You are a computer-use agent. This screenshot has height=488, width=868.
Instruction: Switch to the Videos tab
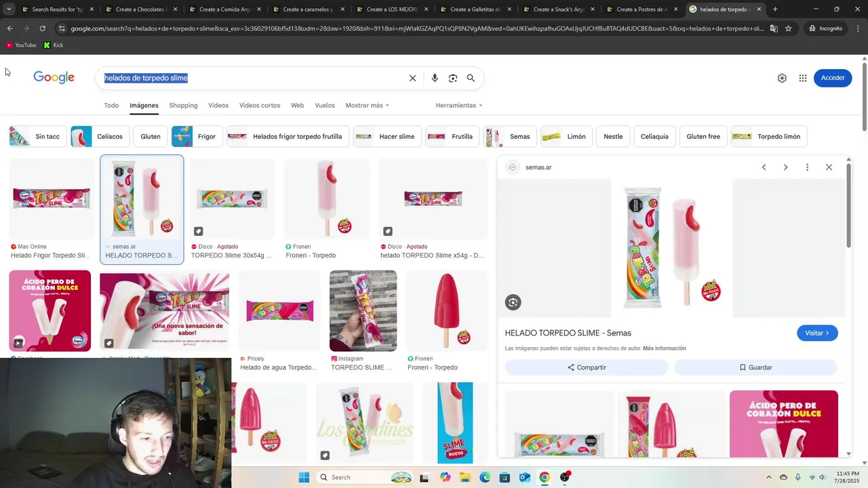coord(218,105)
